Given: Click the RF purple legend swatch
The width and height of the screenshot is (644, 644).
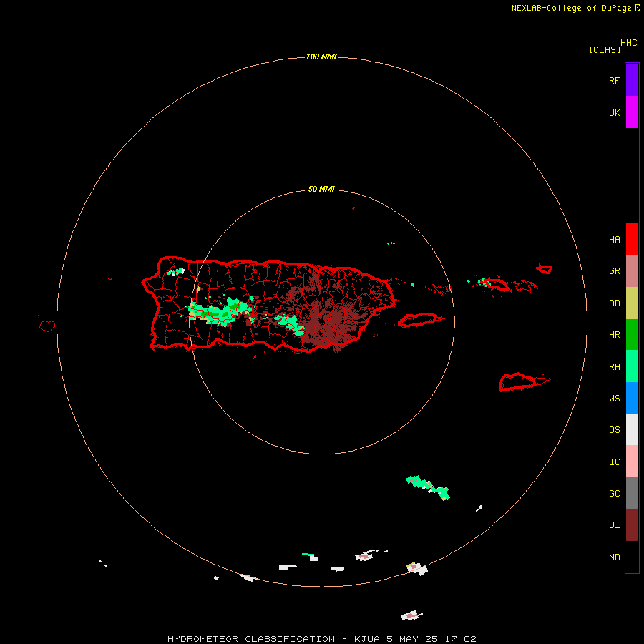Looking at the screenshot, I should (632, 79).
